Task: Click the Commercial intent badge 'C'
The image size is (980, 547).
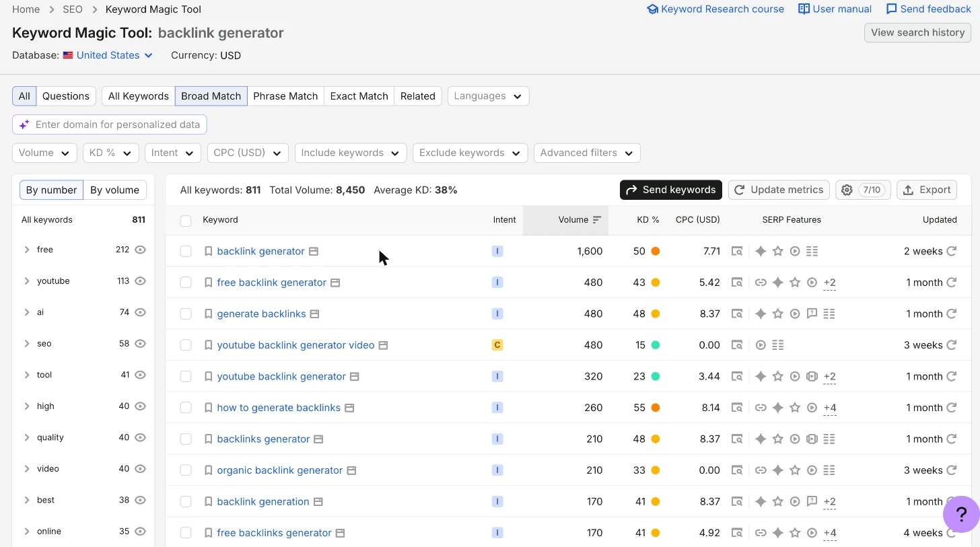Action: [497, 345]
